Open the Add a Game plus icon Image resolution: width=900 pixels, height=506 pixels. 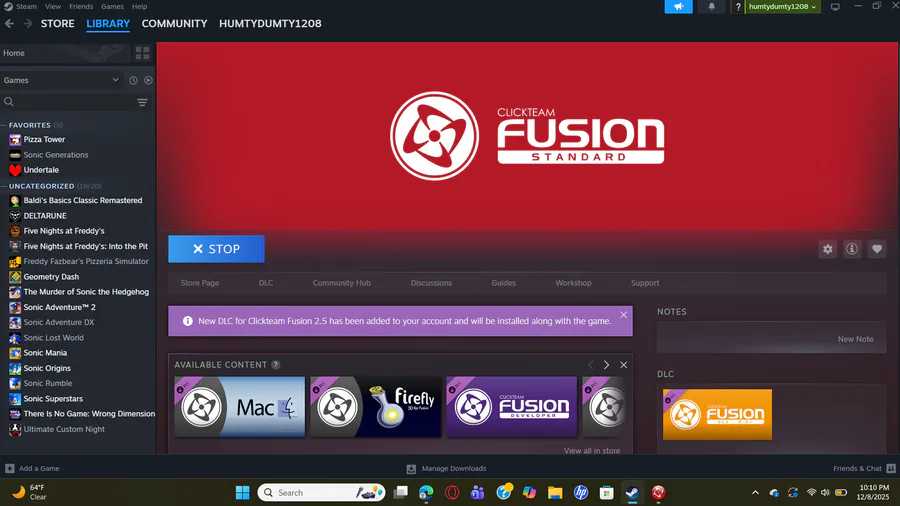10,468
